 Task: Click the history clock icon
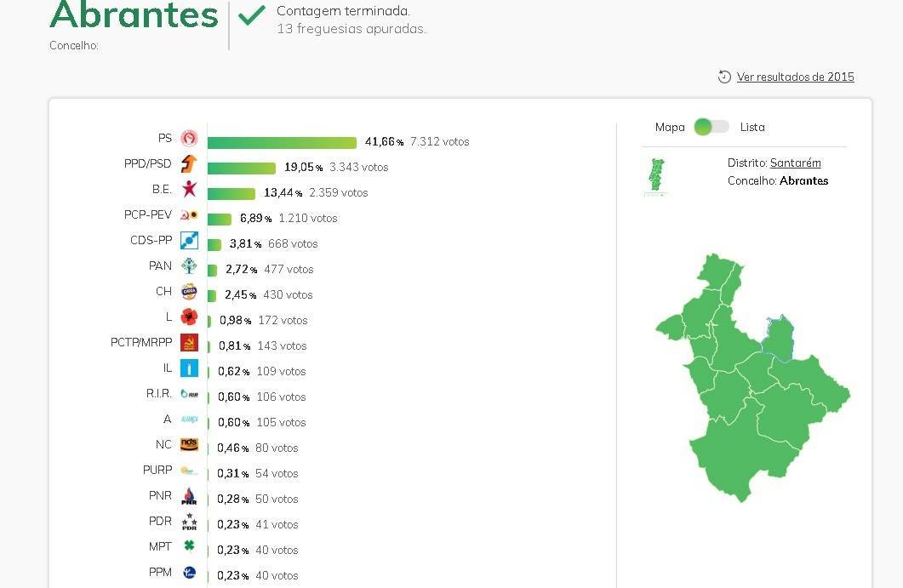coord(725,77)
